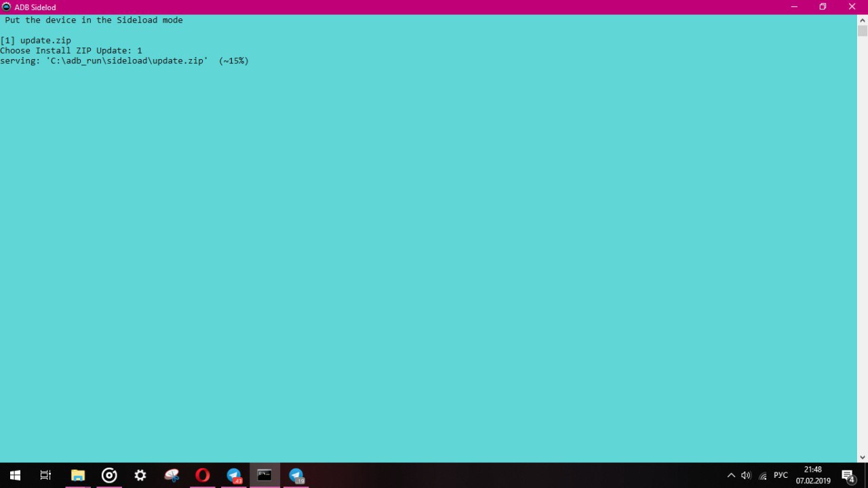This screenshot has height=488, width=868.
Task: Open Telegram with 19 unread badge
Action: click(296, 475)
